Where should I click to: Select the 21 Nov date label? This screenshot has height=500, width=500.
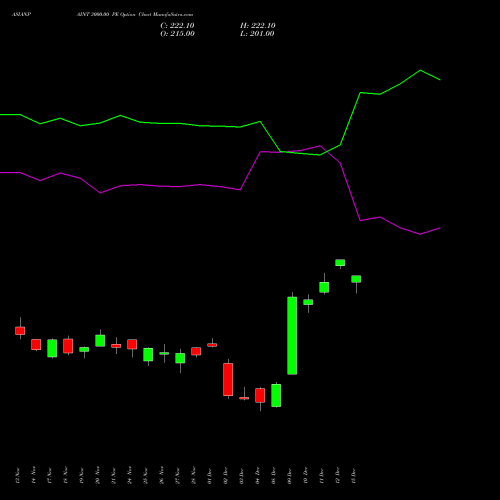tap(114, 475)
